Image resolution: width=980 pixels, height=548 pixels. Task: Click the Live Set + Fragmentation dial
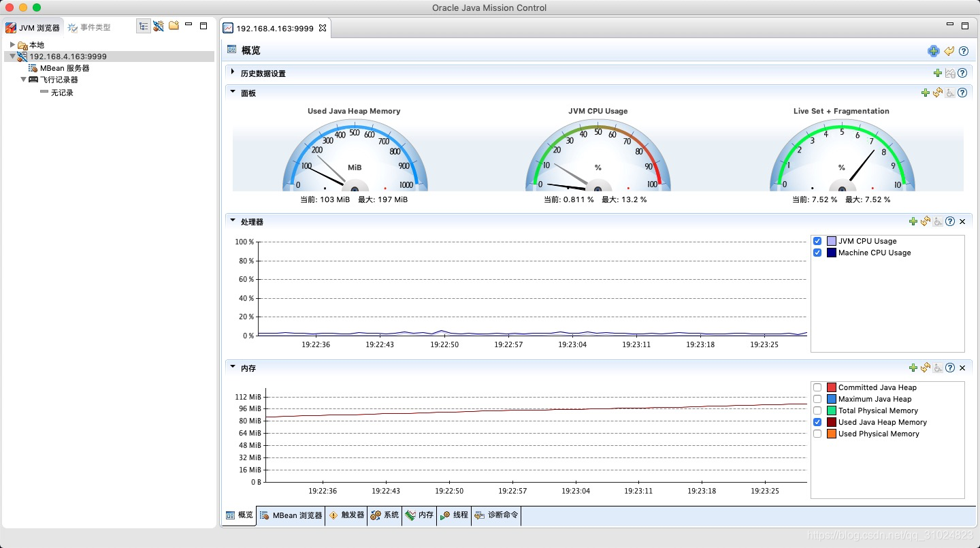click(x=842, y=156)
